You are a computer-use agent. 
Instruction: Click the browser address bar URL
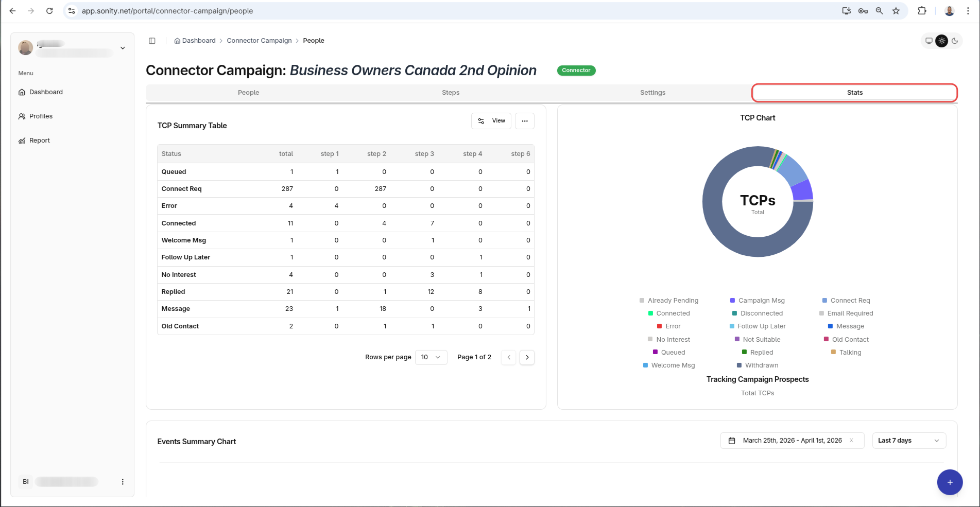click(167, 11)
